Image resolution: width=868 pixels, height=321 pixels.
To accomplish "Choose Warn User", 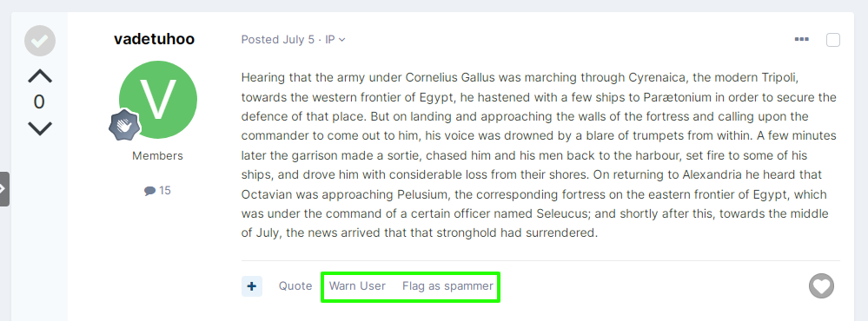I will click(x=358, y=286).
